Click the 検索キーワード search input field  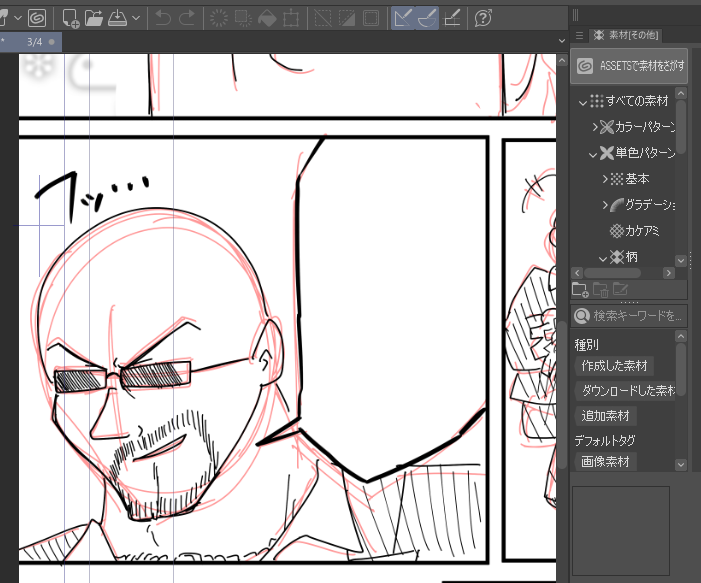point(629,316)
